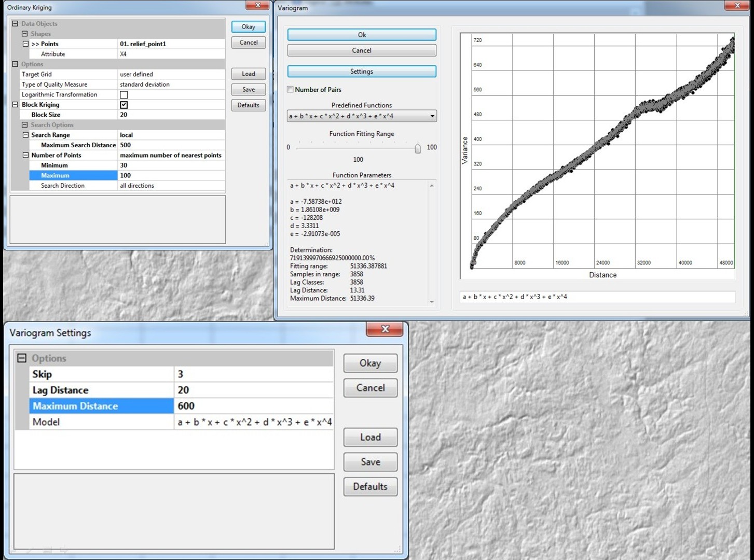
Task: Collapse the Data Objects section
Action: pos(15,23)
